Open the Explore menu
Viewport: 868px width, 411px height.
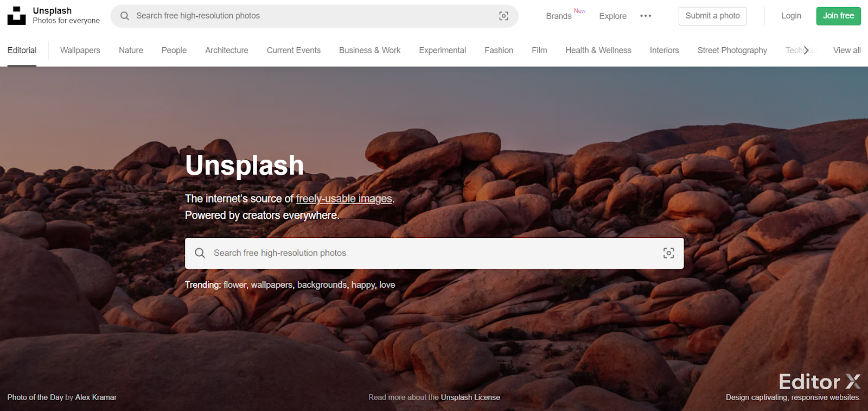tap(613, 16)
